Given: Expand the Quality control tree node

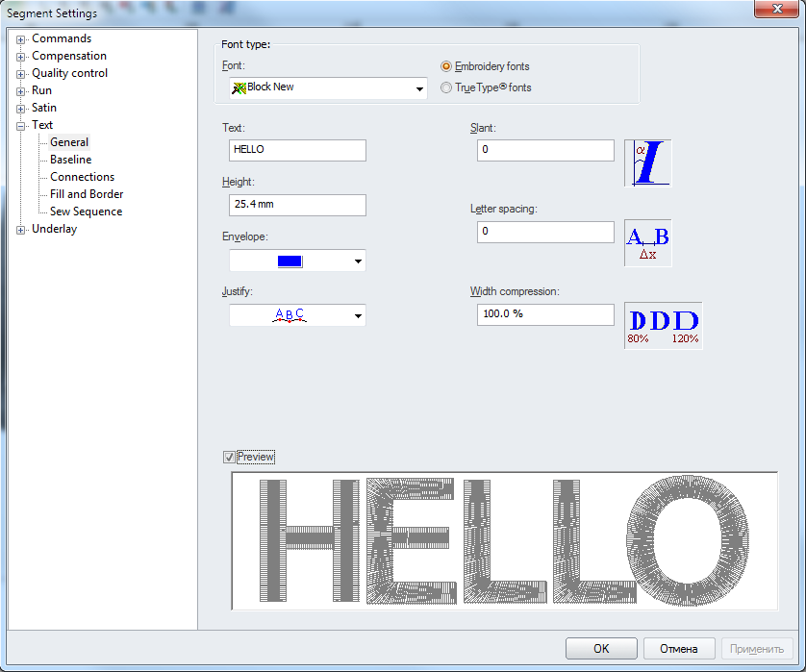Looking at the screenshot, I should pyautogui.click(x=20, y=74).
